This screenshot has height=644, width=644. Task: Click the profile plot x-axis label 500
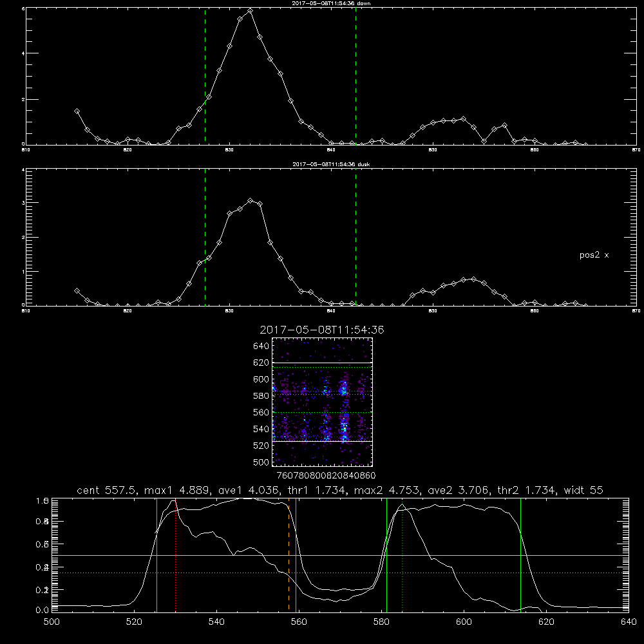(x=52, y=622)
